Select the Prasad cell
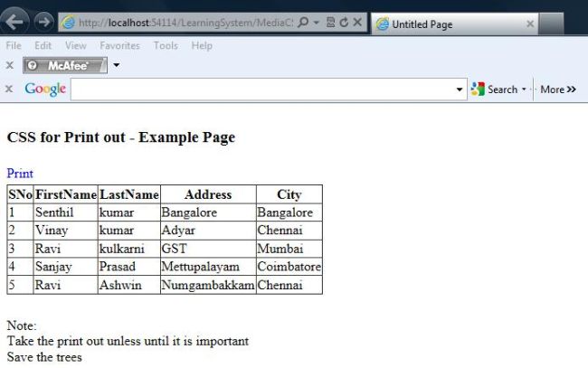The height and width of the screenshot is (368, 588). click(129, 267)
